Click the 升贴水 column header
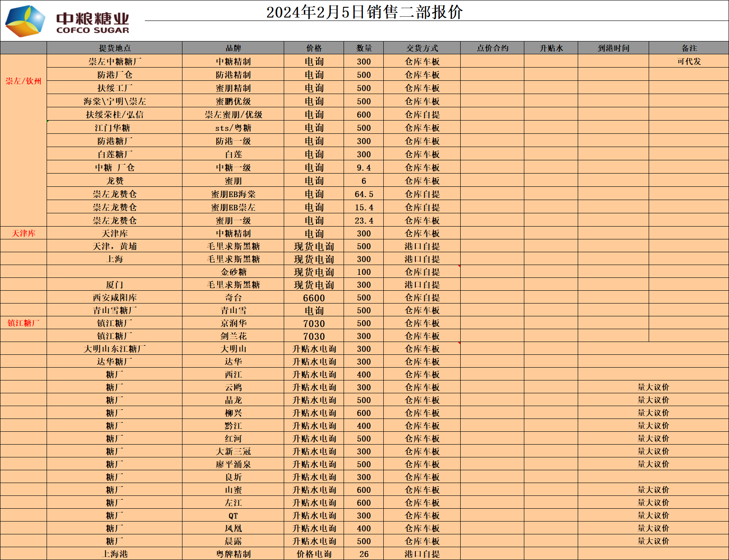Image resolution: width=729 pixels, height=560 pixels. pyautogui.click(x=551, y=48)
